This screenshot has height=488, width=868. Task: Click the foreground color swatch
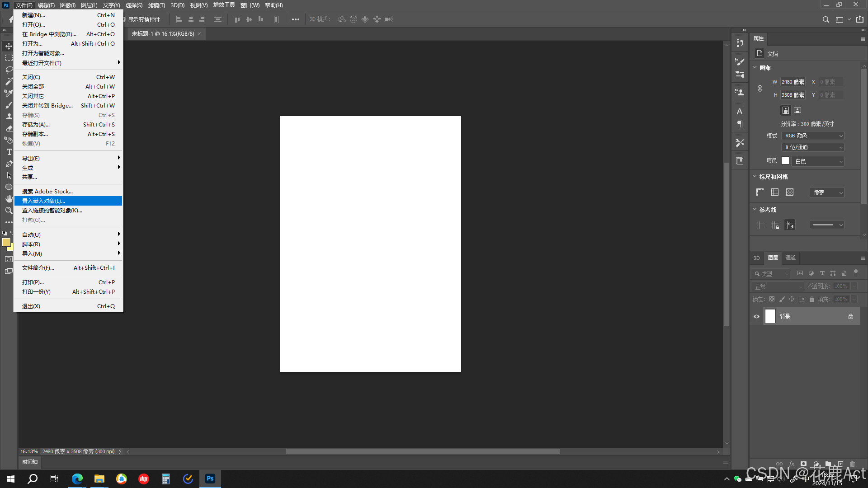click(x=6, y=242)
